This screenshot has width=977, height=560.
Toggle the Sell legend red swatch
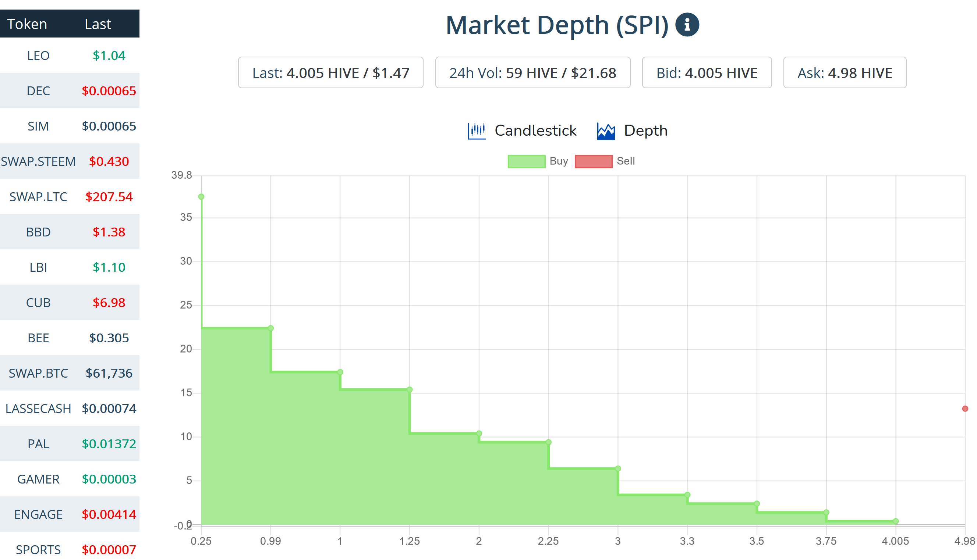pos(593,161)
